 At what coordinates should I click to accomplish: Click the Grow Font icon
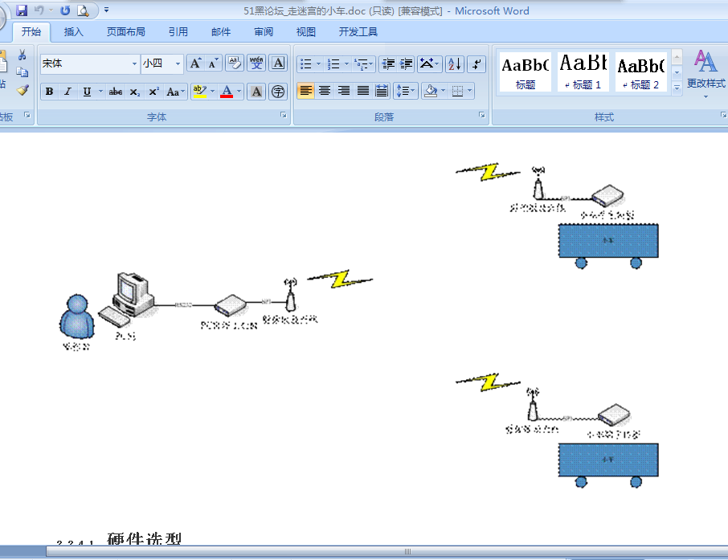point(195,63)
